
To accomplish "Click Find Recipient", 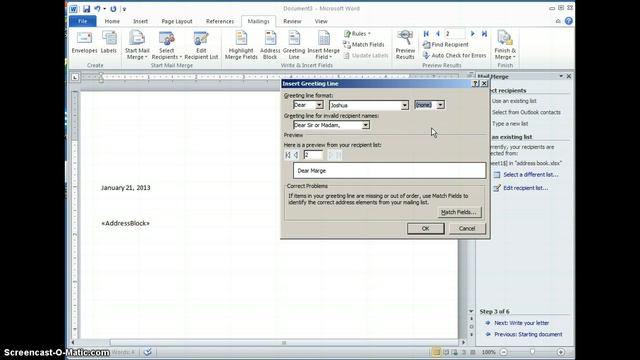I will (x=446, y=44).
